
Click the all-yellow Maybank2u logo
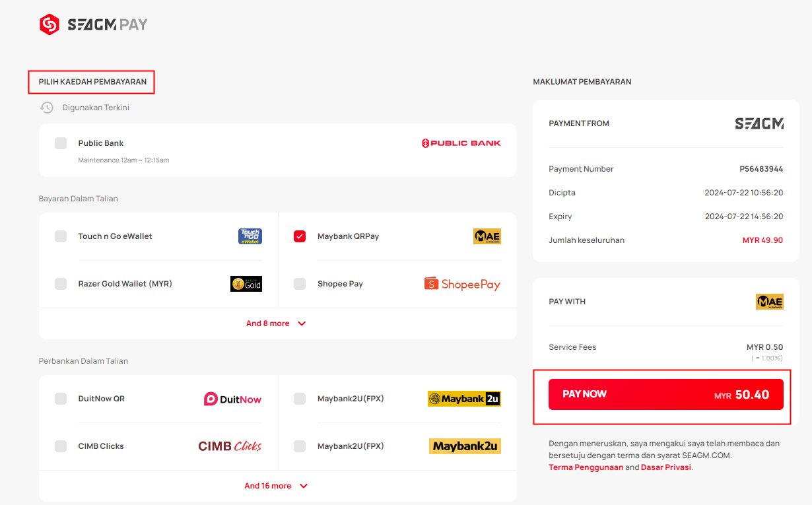[x=465, y=446]
